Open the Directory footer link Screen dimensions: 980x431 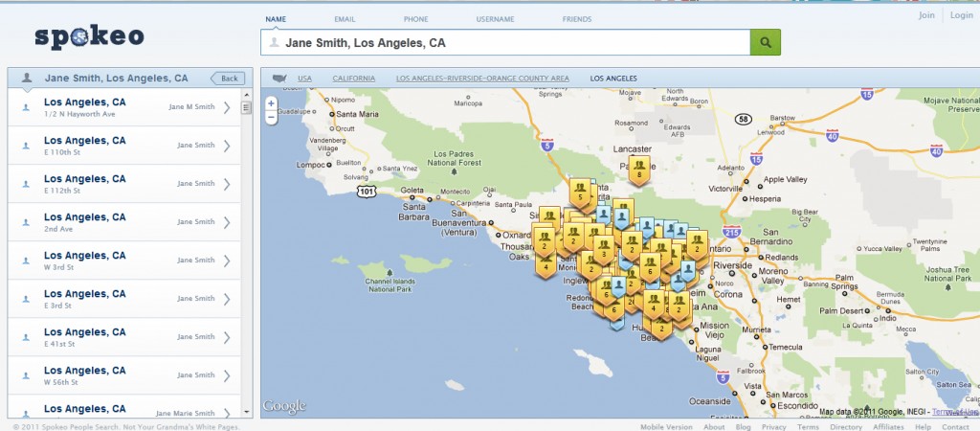846,426
